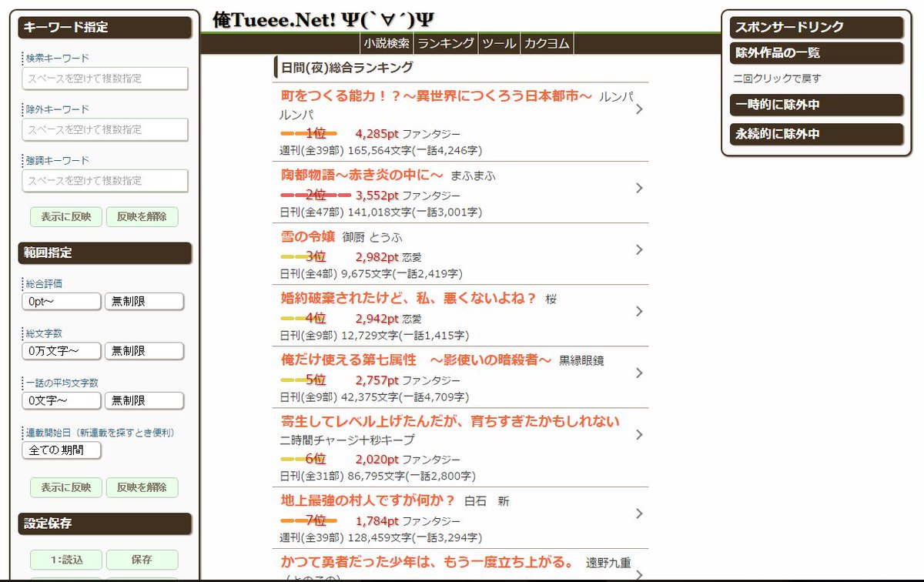The image size is (924, 582).
Task: Click 表示に反映 button under keyword settings
Action: (65, 216)
